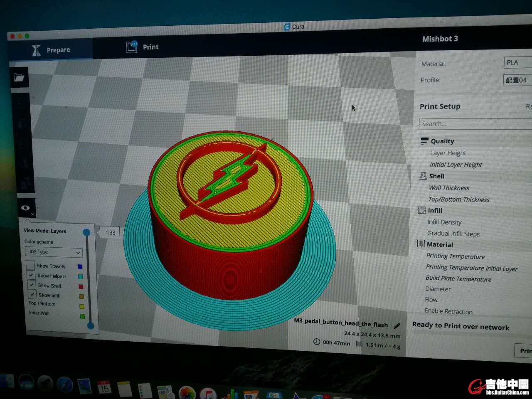
Task: Click the Show Infill orange color swatch
Action: click(81, 297)
